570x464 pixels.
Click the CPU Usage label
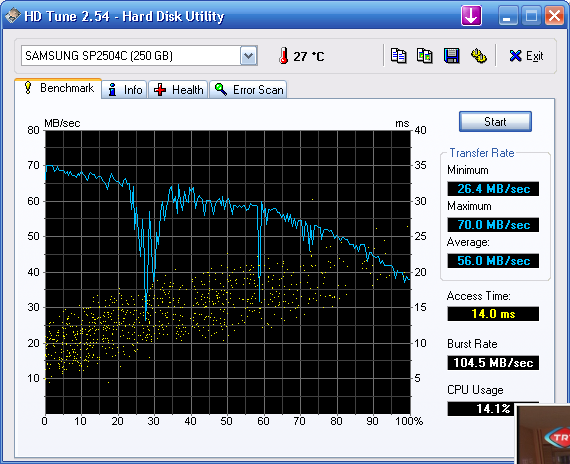pyautogui.click(x=475, y=390)
